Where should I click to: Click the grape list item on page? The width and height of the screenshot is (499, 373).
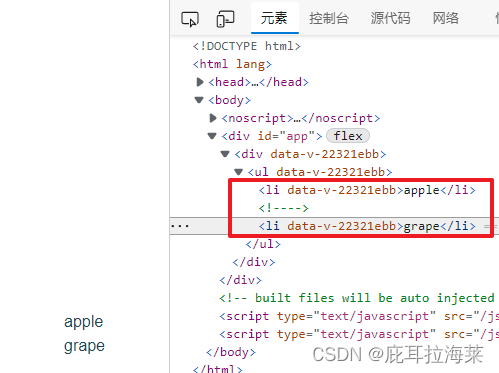point(84,346)
